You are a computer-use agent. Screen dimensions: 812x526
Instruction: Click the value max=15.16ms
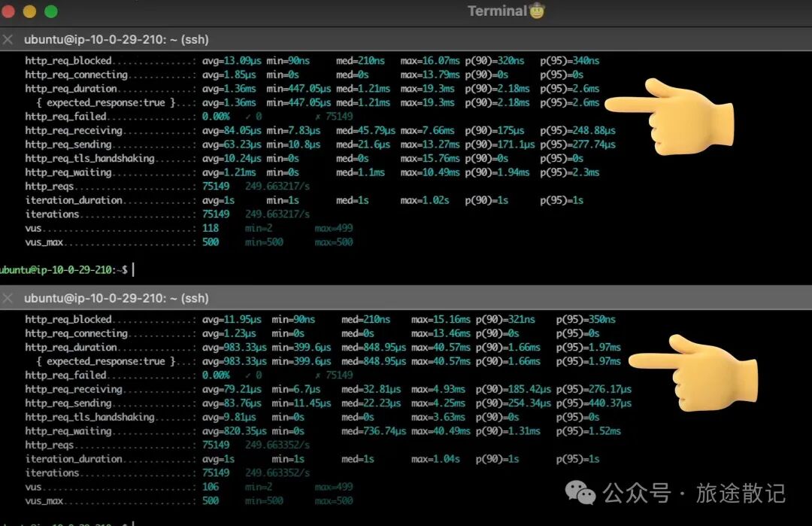click(441, 320)
